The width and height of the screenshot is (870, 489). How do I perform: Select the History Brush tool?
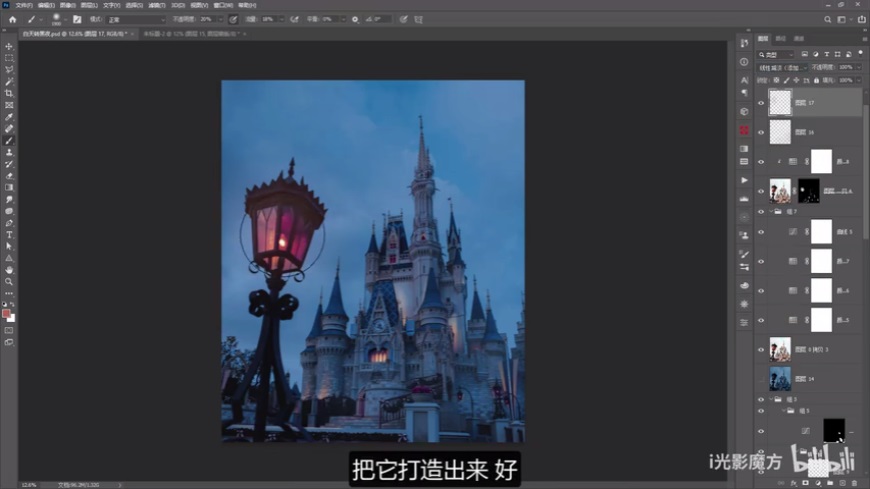click(9, 164)
